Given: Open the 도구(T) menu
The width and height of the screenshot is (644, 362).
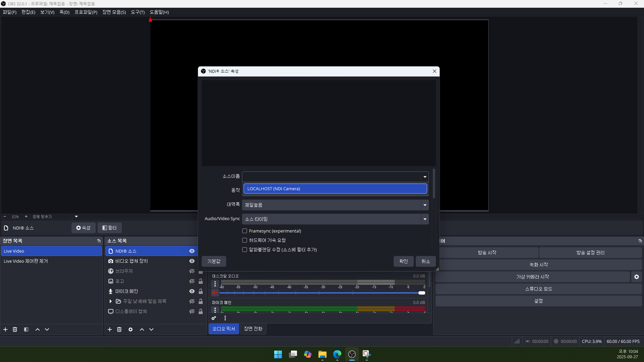Looking at the screenshot, I should tap(138, 12).
